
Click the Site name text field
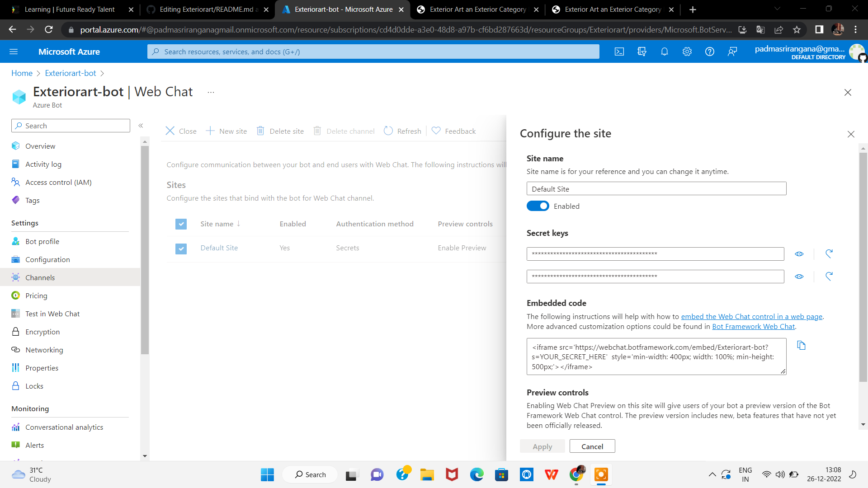pos(656,189)
